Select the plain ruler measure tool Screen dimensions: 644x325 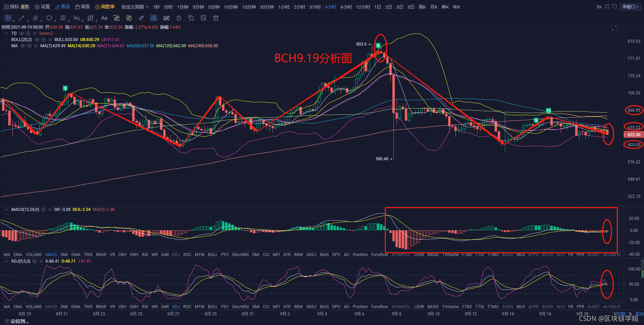pyautogui.click(x=141, y=18)
